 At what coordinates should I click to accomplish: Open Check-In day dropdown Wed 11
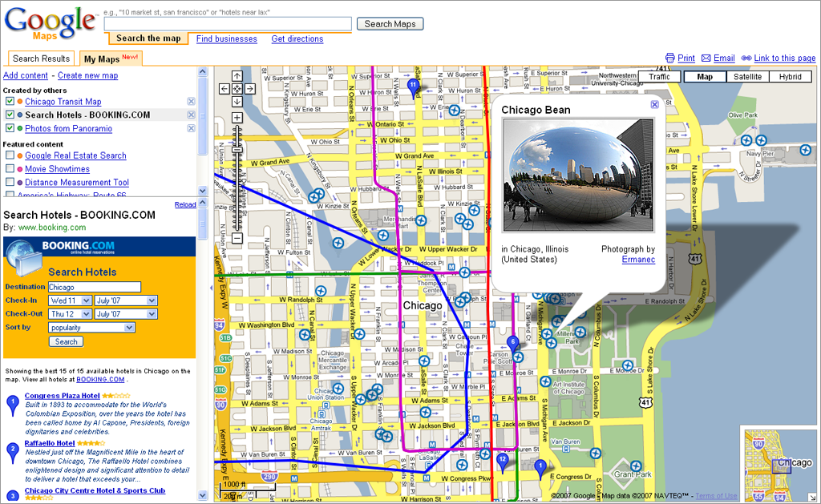(x=71, y=300)
